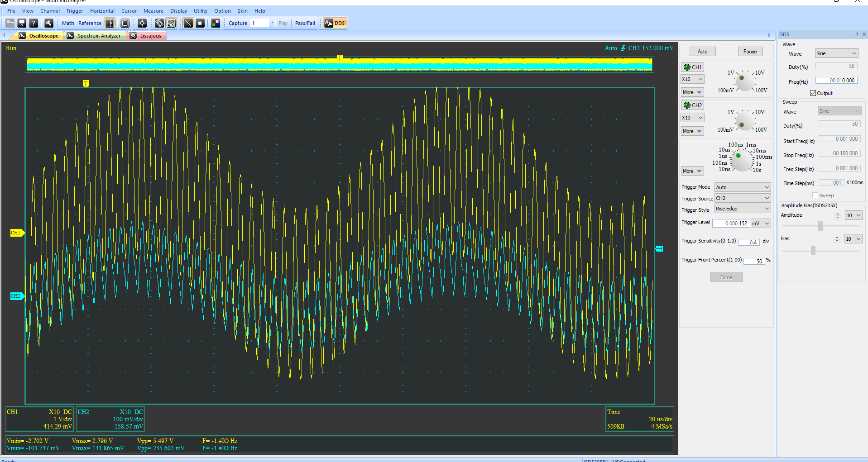
Task: Adjust the Amplitude slider thumb
Action: tap(820, 226)
